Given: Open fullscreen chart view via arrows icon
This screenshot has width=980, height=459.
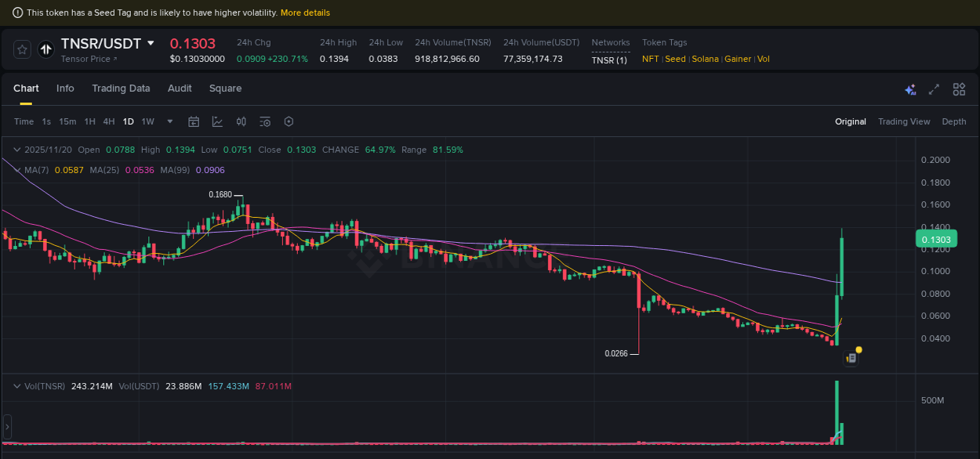Looking at the screenshot, I should 934,89.
